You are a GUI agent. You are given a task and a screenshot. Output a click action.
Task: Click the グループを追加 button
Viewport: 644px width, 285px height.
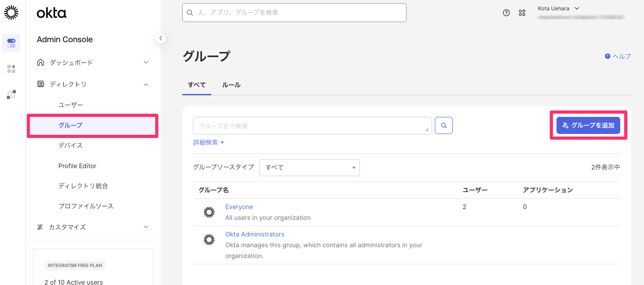pos(588,125)
